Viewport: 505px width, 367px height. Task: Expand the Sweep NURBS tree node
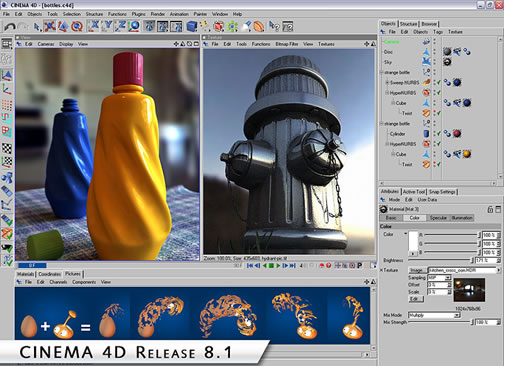387,82
